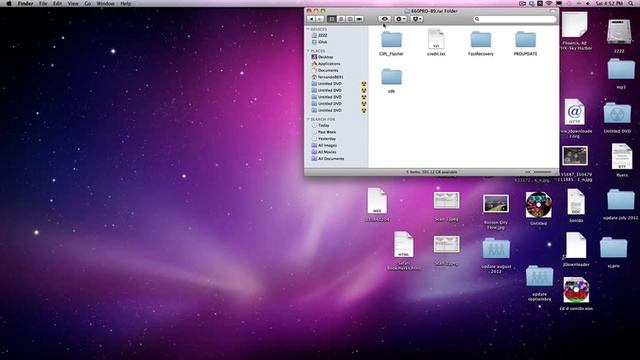The width and height of the screenshot is (640, 360).
Task: Click the menu bar clock
Action: (609, 3)
